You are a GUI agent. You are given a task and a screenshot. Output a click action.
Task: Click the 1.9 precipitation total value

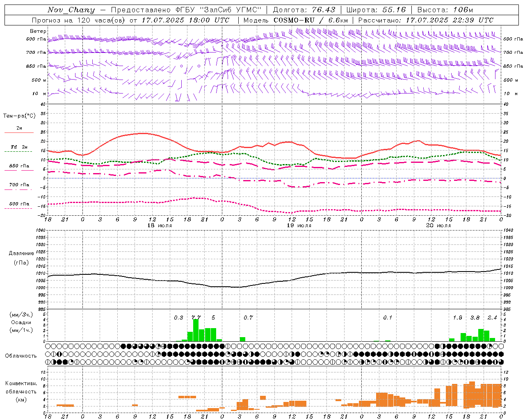tap(458, 318)
